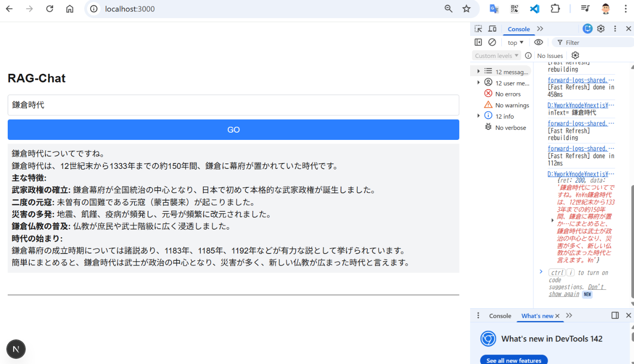Image resolution: width=634 pixels, height=364 pixels.
Task: Open DevTools customize three-dot menu
Action: click(615, 29)
